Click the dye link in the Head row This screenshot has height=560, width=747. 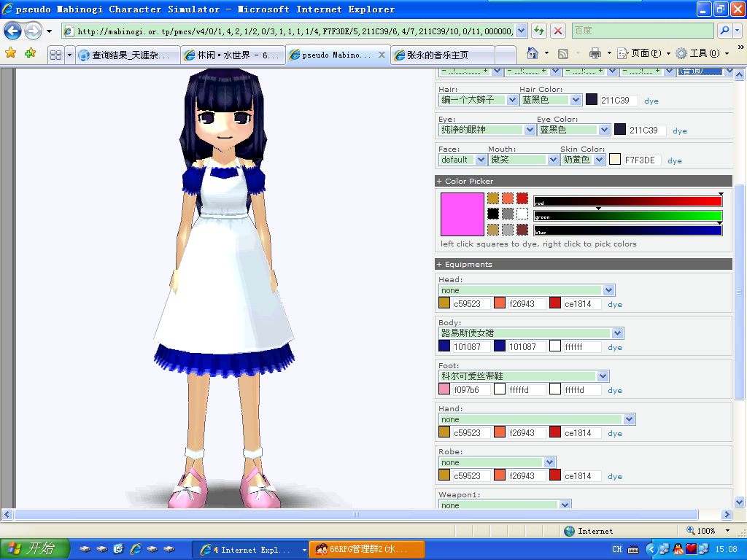tap(615, 304)
